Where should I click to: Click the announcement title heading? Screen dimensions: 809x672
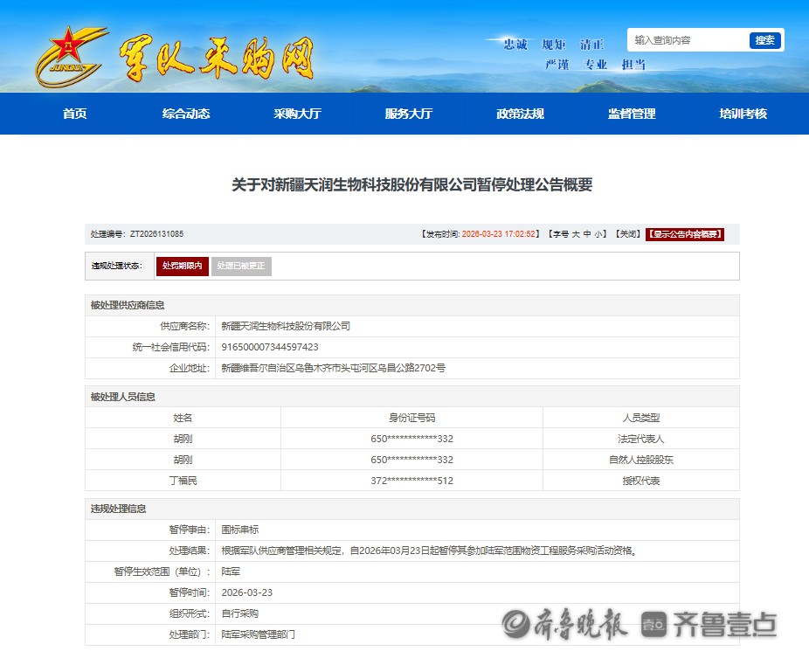point(411,185)
